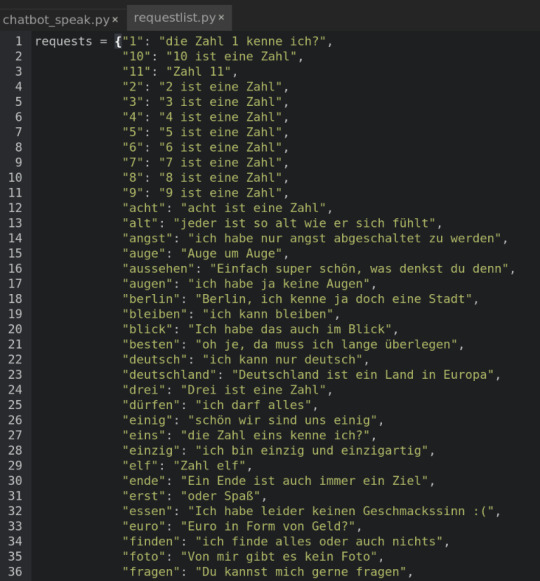Viewport: 540px width, 581px height.
Task: Close the requestlist.py tab
Action: [221, 17]
